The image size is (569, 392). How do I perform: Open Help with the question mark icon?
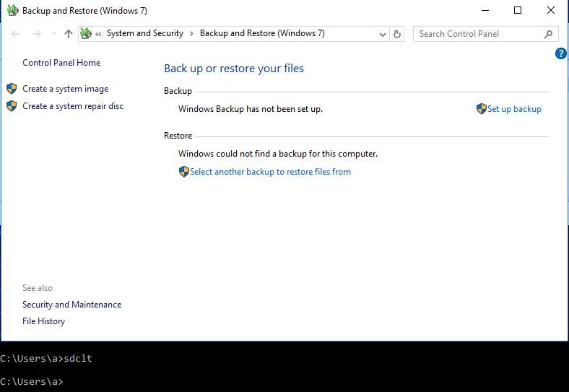click(x=560, y=53)
